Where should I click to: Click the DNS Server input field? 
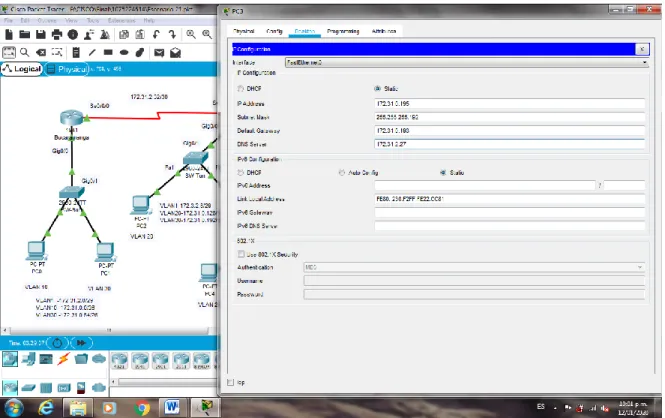pos(510,144)
